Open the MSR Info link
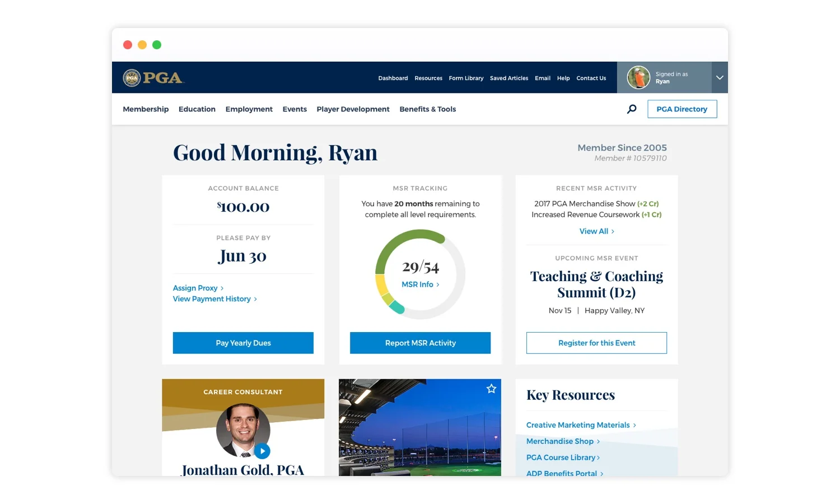 tap(421, 284)
